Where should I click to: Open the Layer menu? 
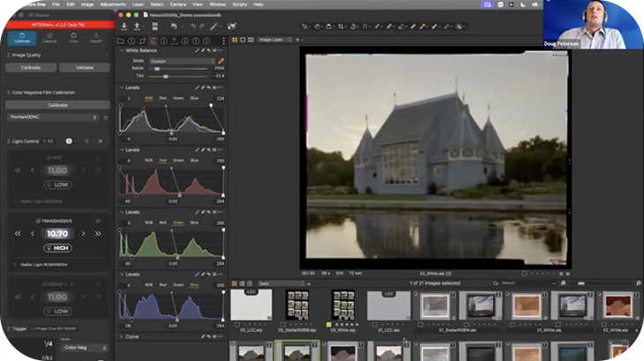point(138,4)
